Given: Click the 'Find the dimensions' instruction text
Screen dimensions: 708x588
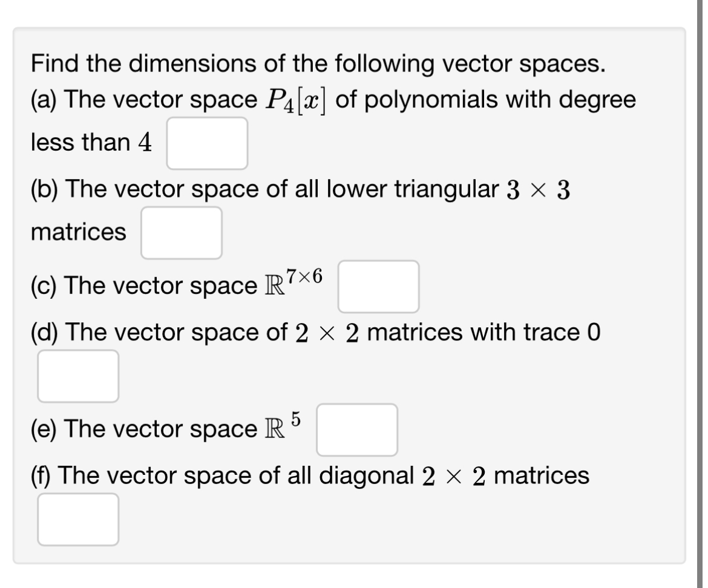Looking at the screenshot, I should click(x=318, y=63).
